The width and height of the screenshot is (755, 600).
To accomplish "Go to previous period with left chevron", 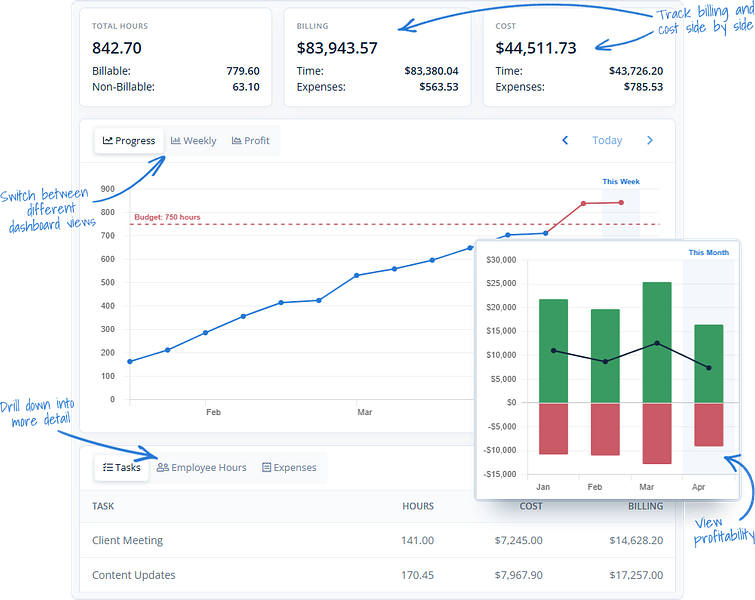I will click(565, 140).
